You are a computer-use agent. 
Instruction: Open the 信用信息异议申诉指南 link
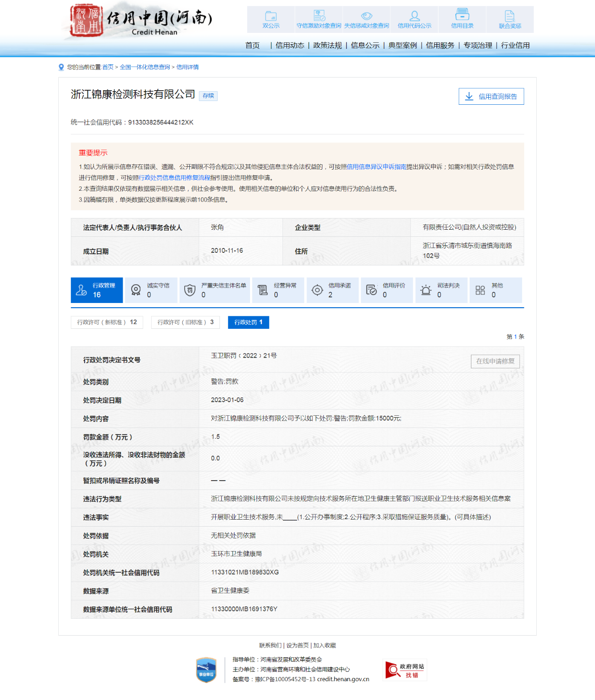(x=376, y=167)
